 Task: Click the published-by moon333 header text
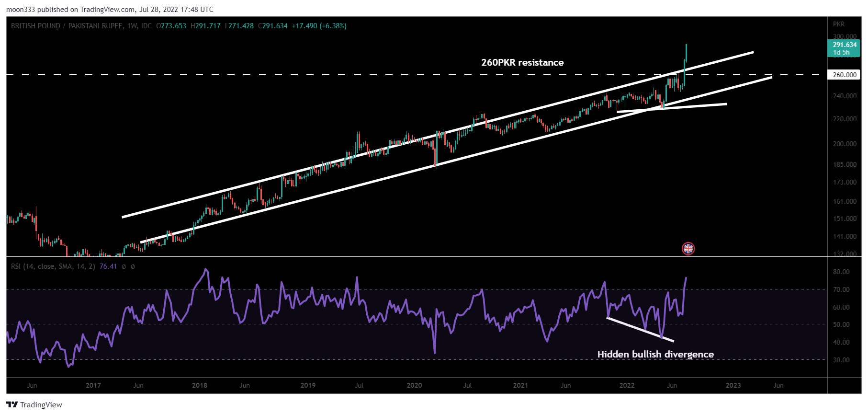(110, 9)
